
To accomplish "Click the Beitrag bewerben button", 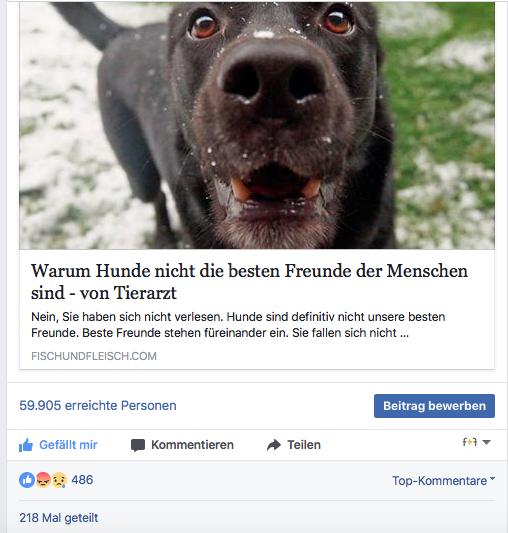I will (x=434, y=406).
